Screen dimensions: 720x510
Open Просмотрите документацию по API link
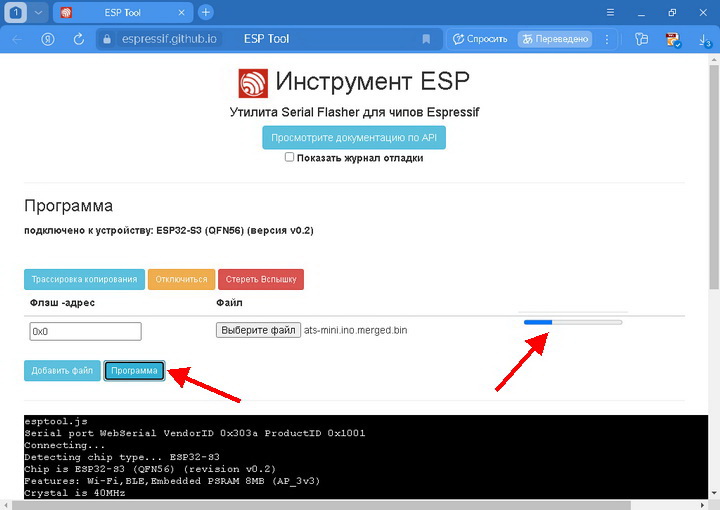pos(354,138)
